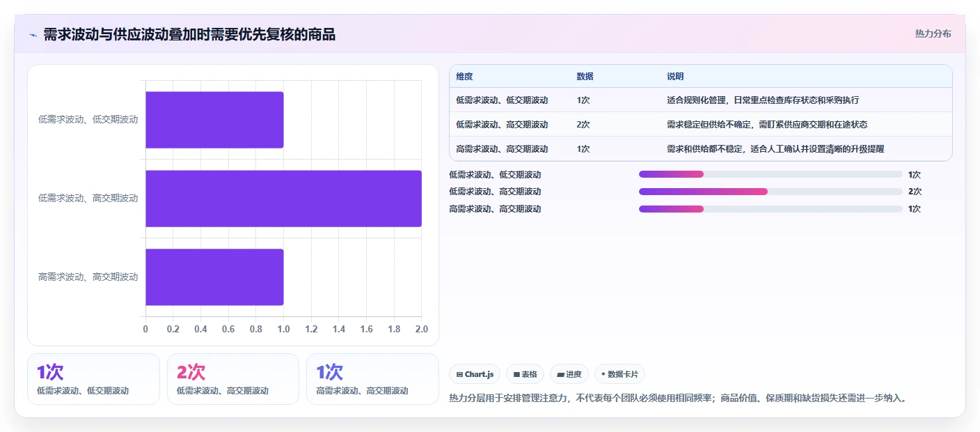The height and width of the screenshot is (432, 980).
Task: Click the 2次 value beside the middle progress bar
Action: tap(915, 192)
